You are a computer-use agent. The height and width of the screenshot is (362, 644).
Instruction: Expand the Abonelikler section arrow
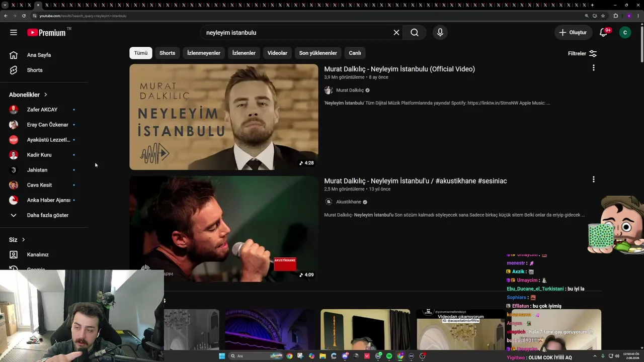[x=45, y=95]
